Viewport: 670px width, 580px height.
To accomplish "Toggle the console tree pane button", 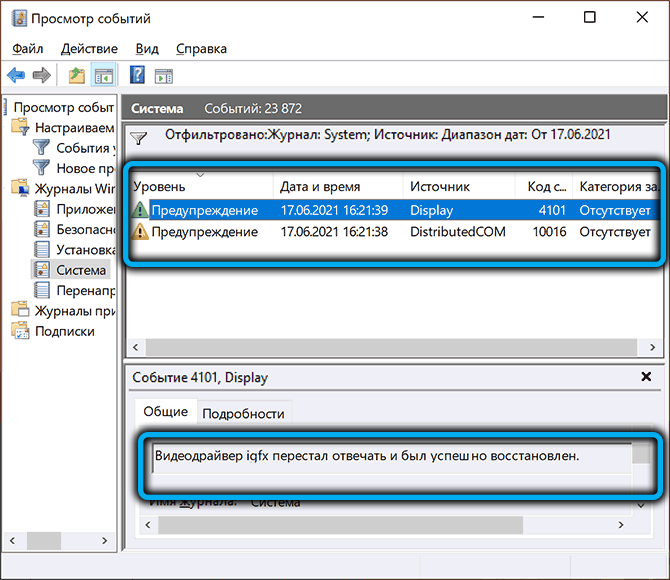I will [102, 75].
